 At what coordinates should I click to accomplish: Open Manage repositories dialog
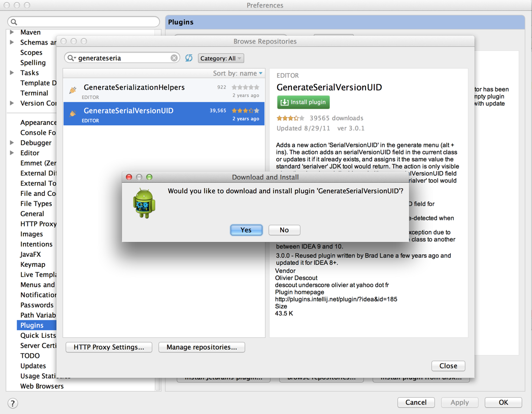202,347
